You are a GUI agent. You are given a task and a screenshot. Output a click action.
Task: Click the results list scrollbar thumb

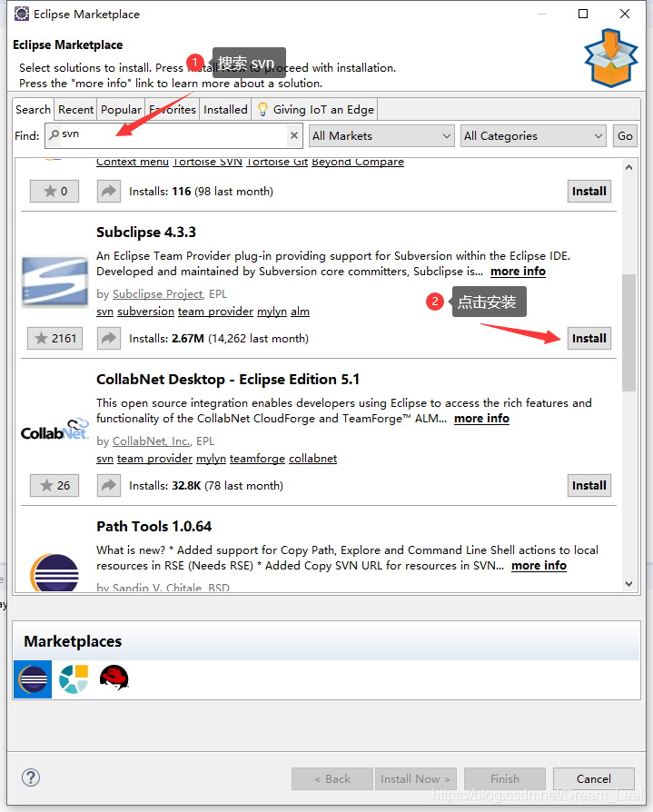pyautogui.click(x=628, y=332)
